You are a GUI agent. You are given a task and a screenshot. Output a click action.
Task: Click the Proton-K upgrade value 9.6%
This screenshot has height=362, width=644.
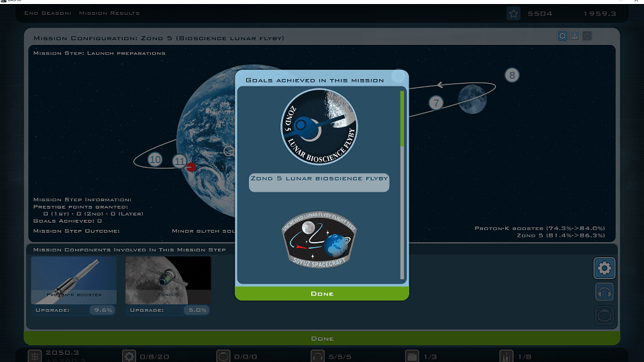click(x=103, y=310)
